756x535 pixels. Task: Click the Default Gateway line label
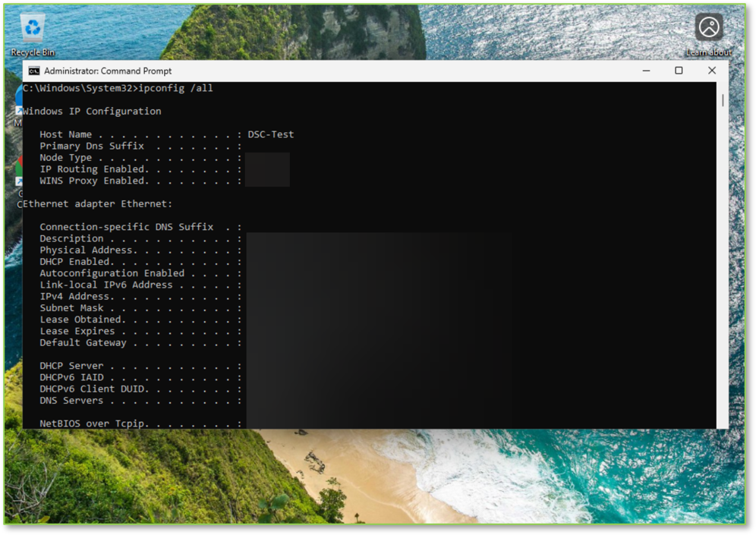(x=83, y=343)
